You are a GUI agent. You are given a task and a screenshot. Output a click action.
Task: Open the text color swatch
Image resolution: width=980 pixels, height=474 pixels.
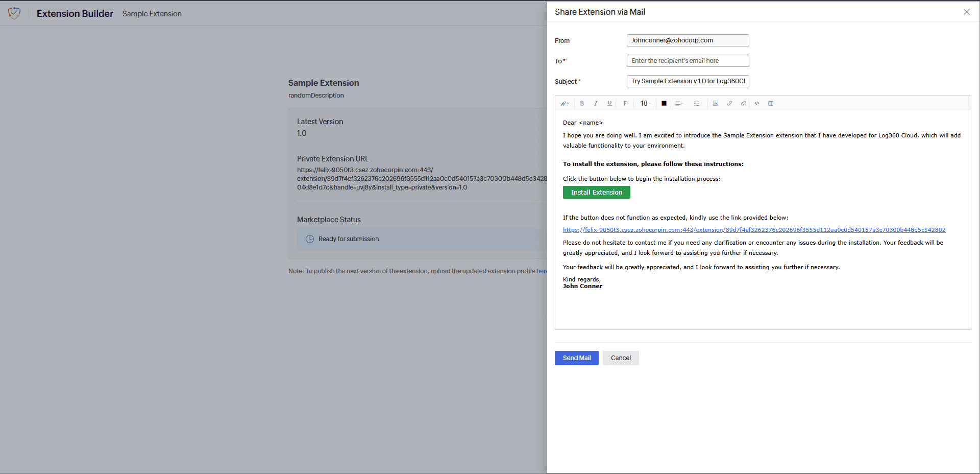pos(664,103)
